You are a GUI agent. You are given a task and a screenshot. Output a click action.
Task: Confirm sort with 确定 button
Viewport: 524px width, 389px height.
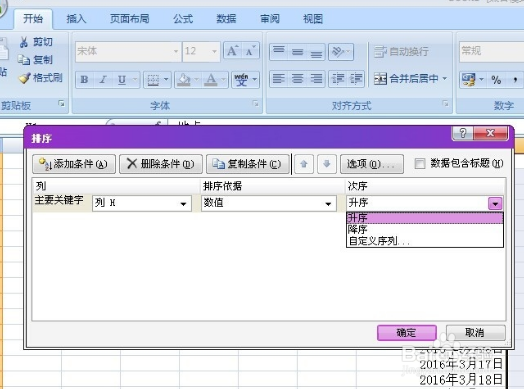click(x=407, y=333)
